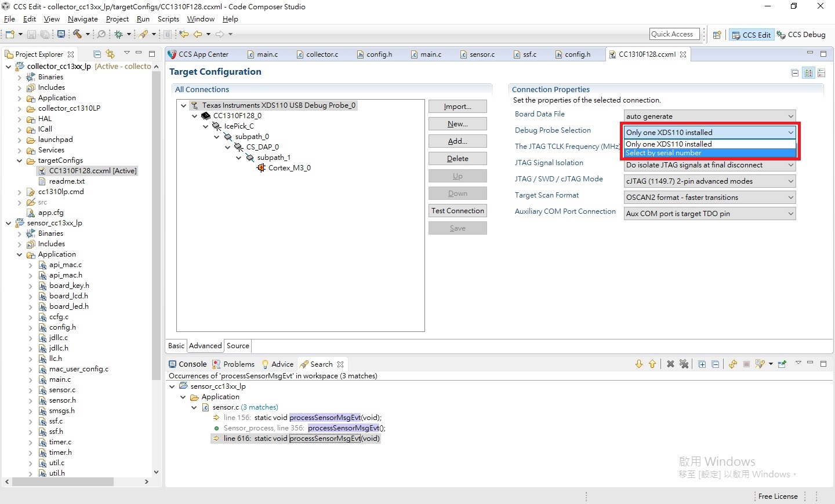Click the Import... button
This screenshot has height=504, width=835.
pyautogui.click(x=458, y=107)
